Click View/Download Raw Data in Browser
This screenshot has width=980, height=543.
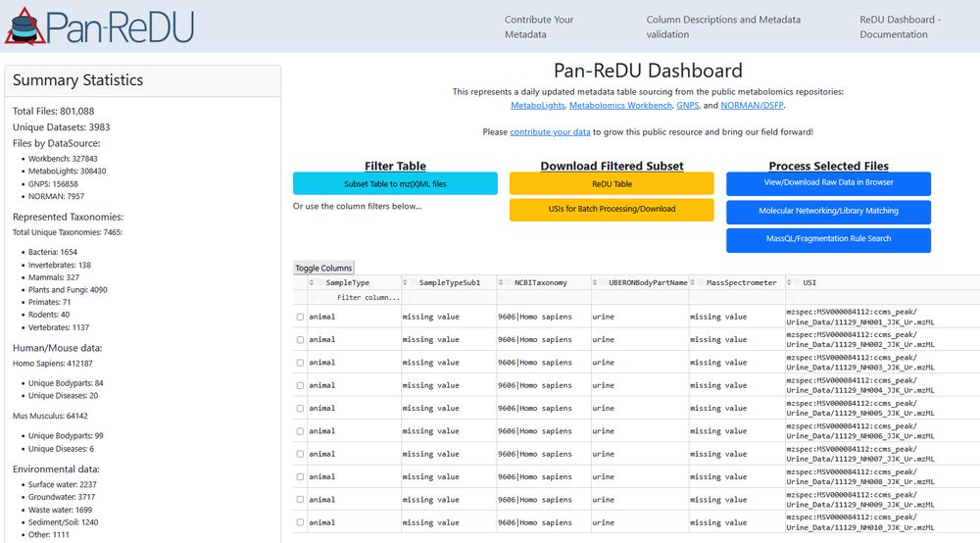pyautogui.click(x=828, y=183)
